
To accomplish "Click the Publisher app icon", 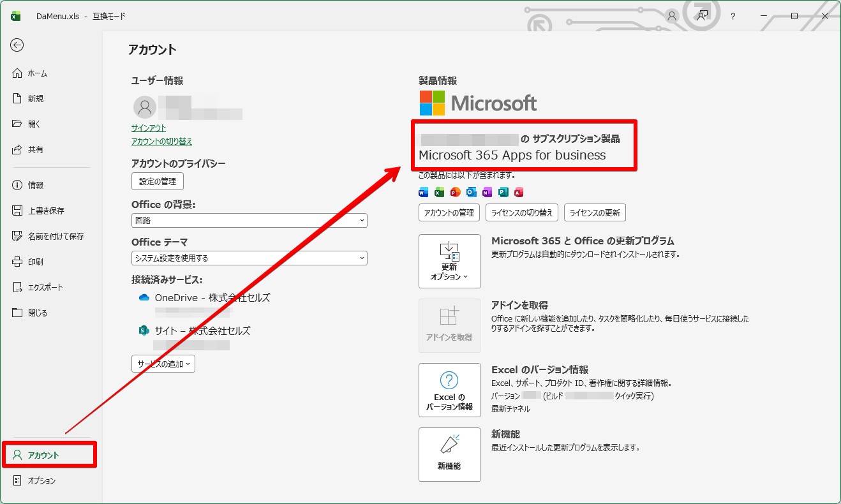I will click(503, 192).
